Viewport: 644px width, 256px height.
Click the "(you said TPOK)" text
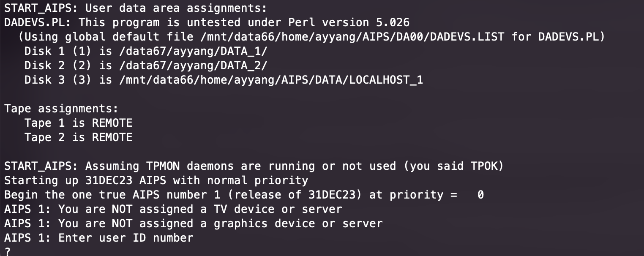(x=453, y=166)
